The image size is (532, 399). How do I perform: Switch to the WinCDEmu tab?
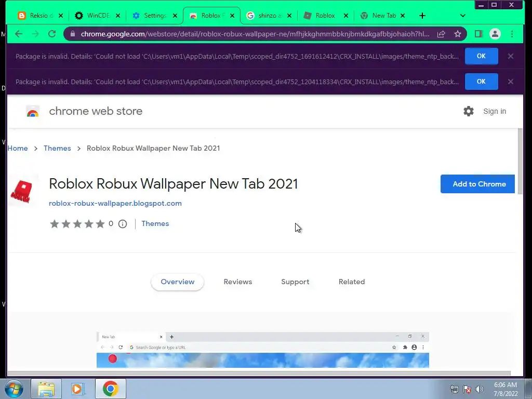[x=92, y=16]
